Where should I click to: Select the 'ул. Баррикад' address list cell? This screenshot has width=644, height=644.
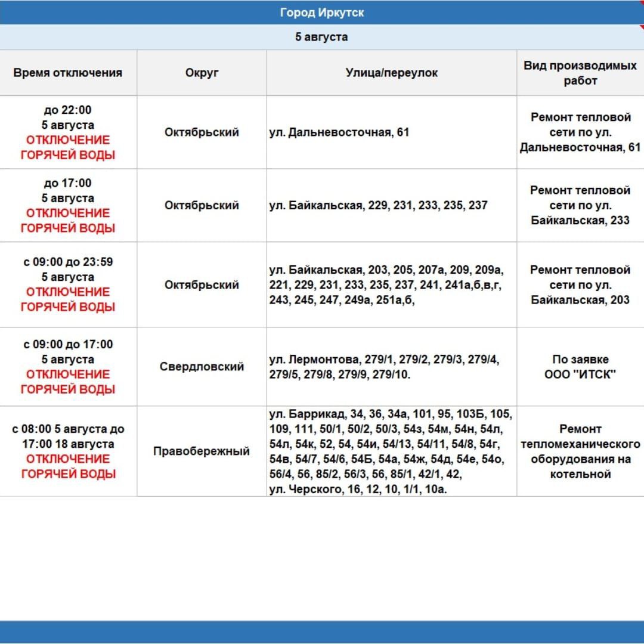pyautogui.click(x=391, y=451)
